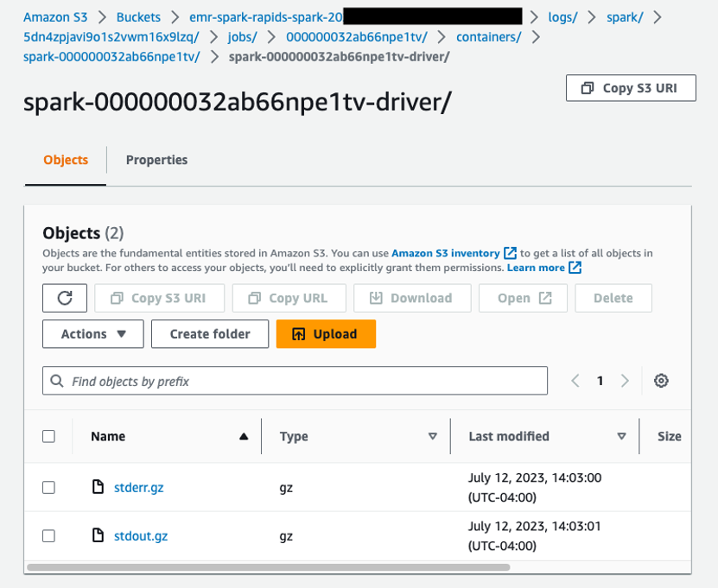Check the select-all objects checkbox

pos(49,436)
